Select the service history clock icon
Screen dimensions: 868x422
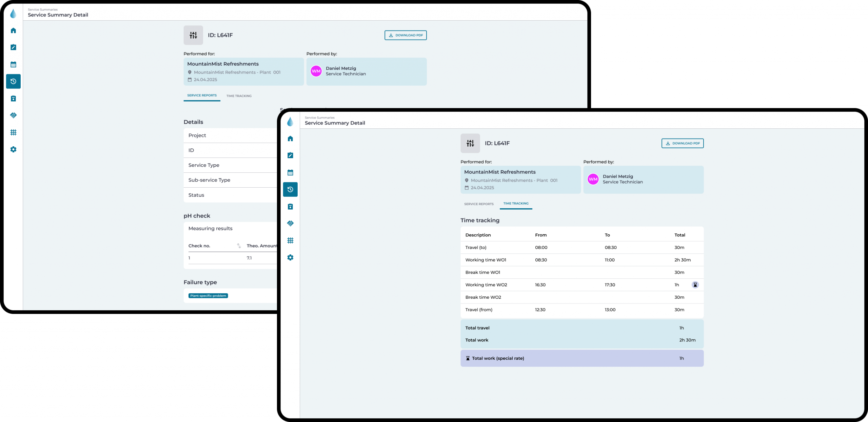click(x=290, y=189)
